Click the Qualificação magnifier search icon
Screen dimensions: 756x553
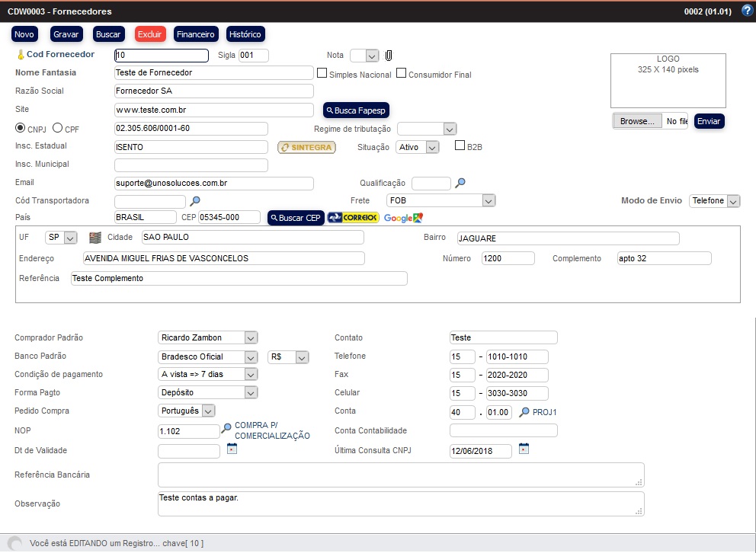[460, 183]
